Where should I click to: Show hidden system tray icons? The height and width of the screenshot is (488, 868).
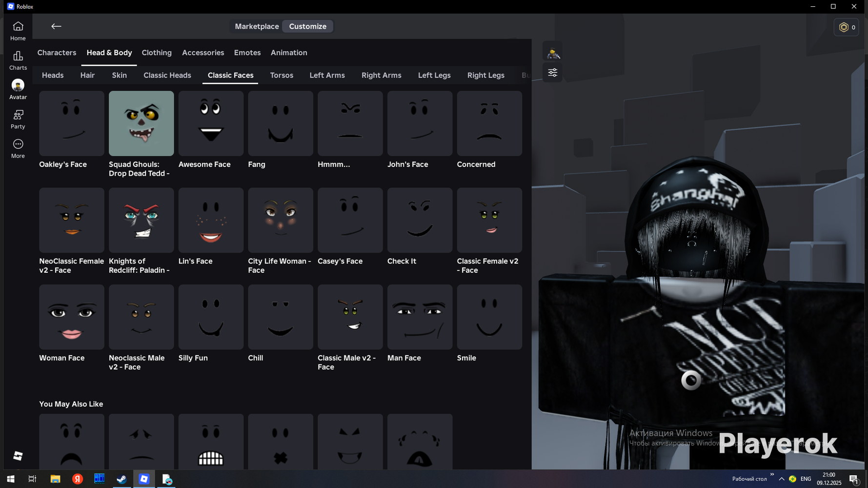point(782,479)
